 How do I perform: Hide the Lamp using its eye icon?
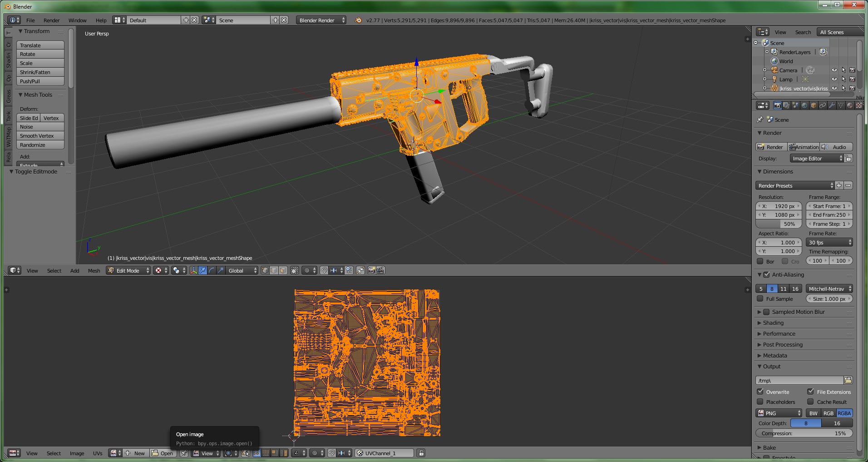(x=834, y=79)
